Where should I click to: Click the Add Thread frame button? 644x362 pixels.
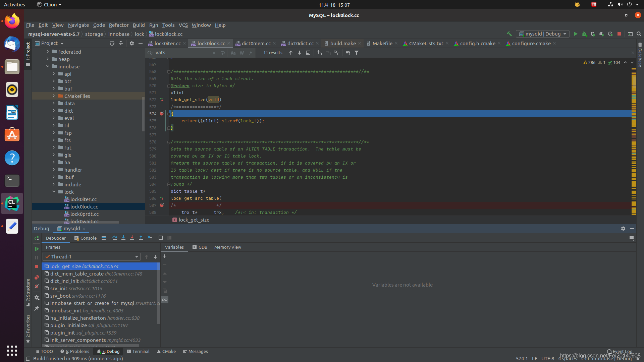164,256
